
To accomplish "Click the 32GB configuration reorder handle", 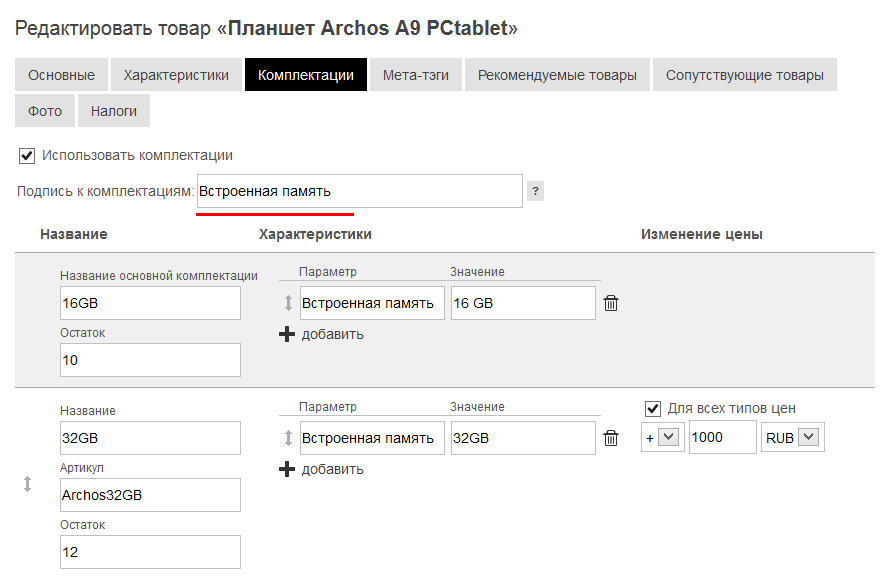I will 27,484.
